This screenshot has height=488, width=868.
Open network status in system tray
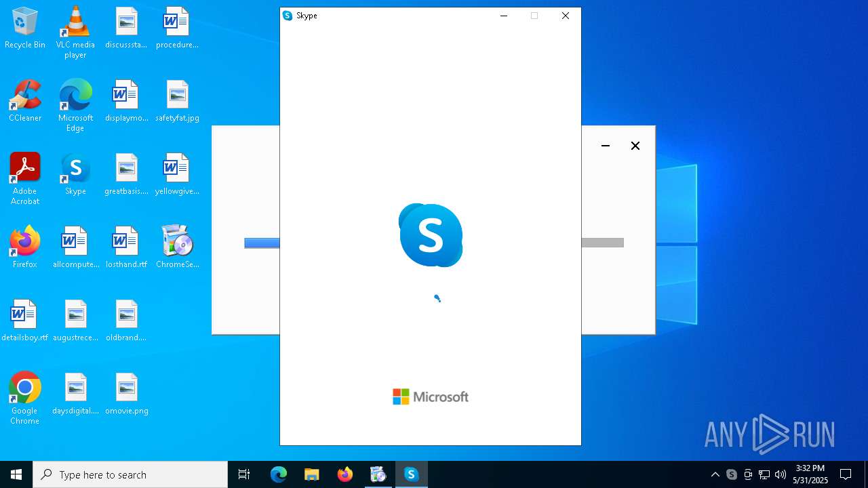click(x=764, y=474)
